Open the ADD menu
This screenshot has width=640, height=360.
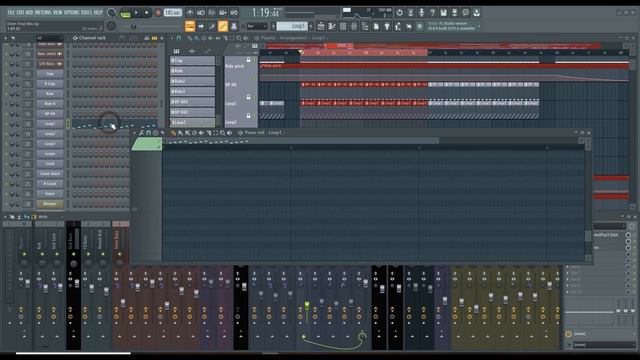pyautogui.click(x=29, y=12)
